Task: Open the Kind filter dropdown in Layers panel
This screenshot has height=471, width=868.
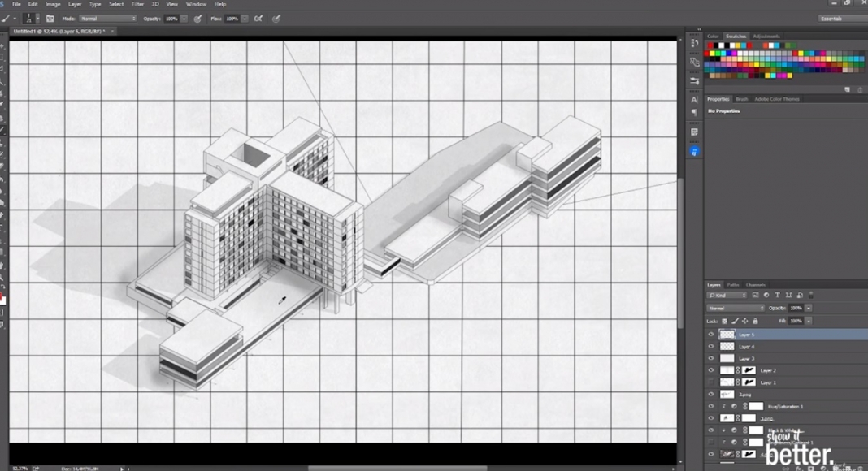Action: pyautogui.click(x=727, y=296)
